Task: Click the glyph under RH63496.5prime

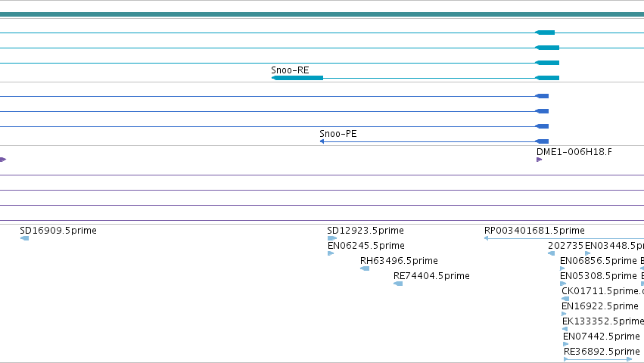Action: coord(365,268)
